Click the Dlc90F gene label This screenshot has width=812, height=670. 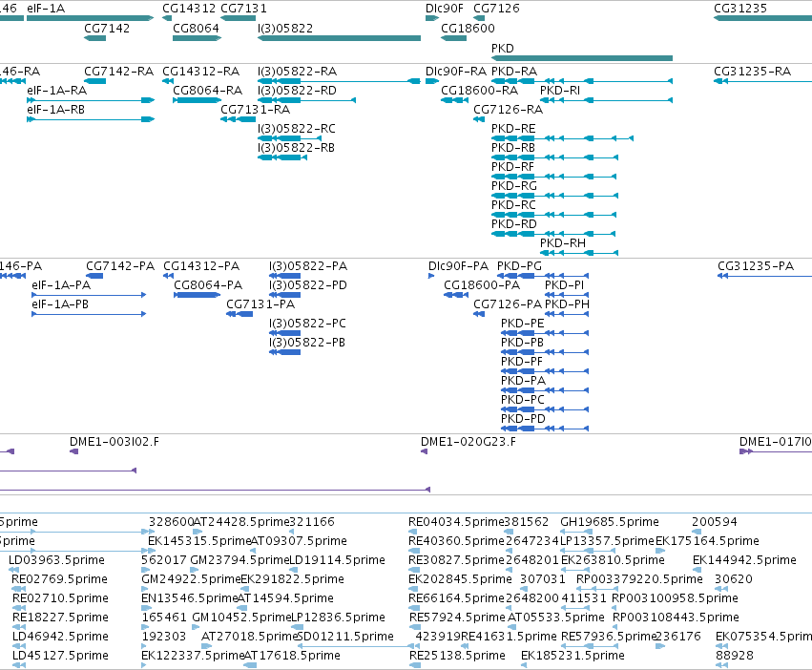point(445,9)
